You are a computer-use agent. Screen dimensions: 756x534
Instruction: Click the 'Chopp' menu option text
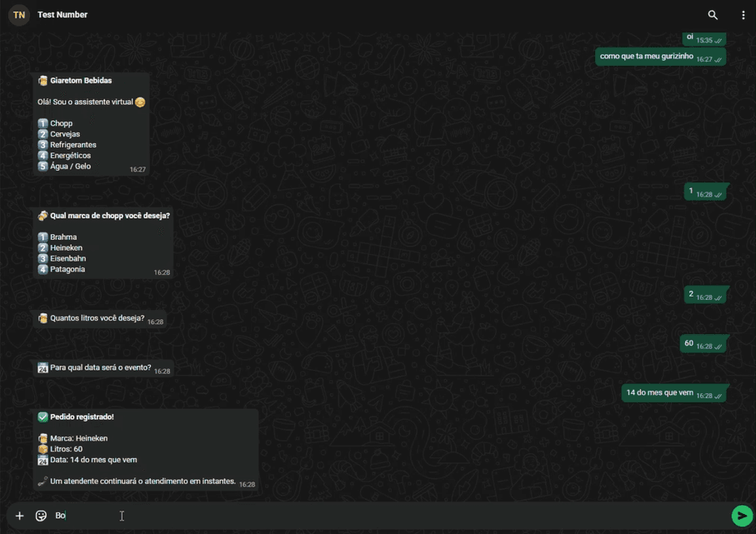click(x=61, y=123)
